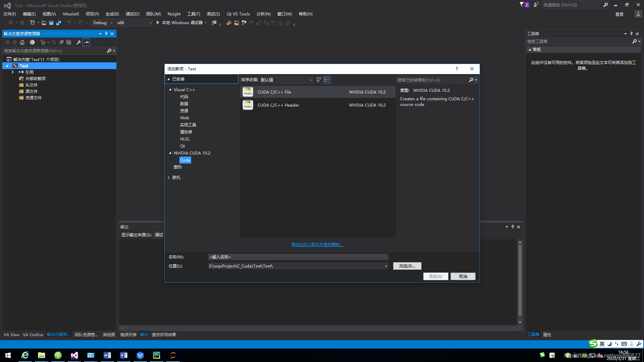Open the Qt VS Tools menu

238,14
